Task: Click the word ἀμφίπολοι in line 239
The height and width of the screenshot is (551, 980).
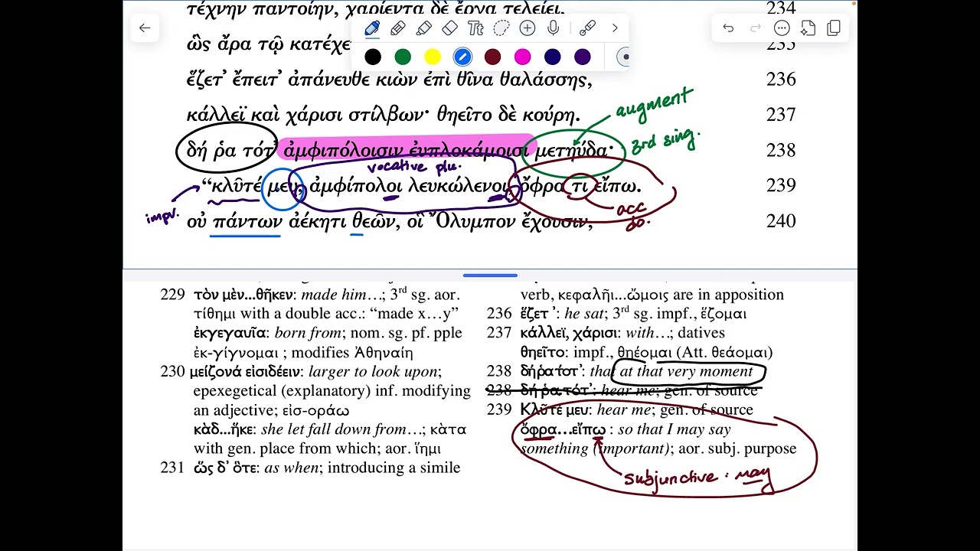Action: tap(356, 186)
